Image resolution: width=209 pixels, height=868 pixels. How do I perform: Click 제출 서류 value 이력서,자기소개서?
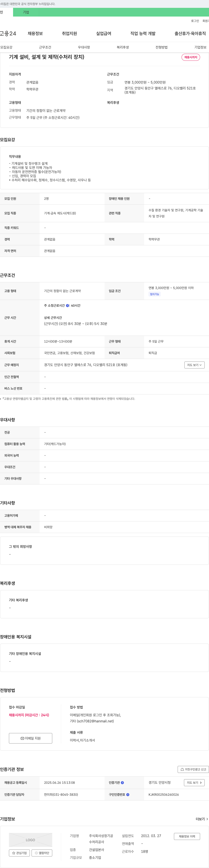[82, 740]
